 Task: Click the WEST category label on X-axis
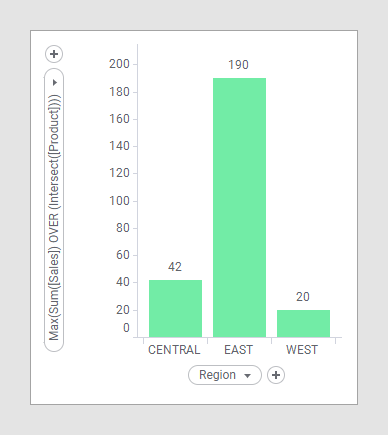[x=302, y=350]
